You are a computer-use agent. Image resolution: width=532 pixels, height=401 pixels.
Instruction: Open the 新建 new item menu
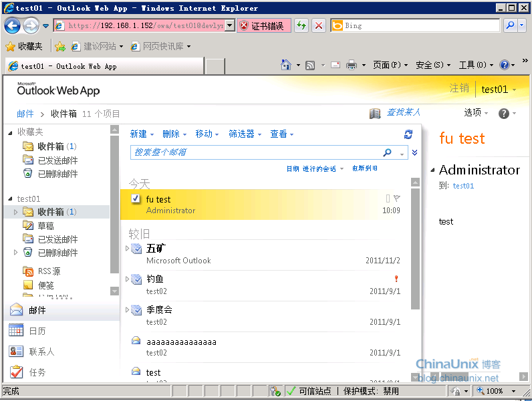142,134
